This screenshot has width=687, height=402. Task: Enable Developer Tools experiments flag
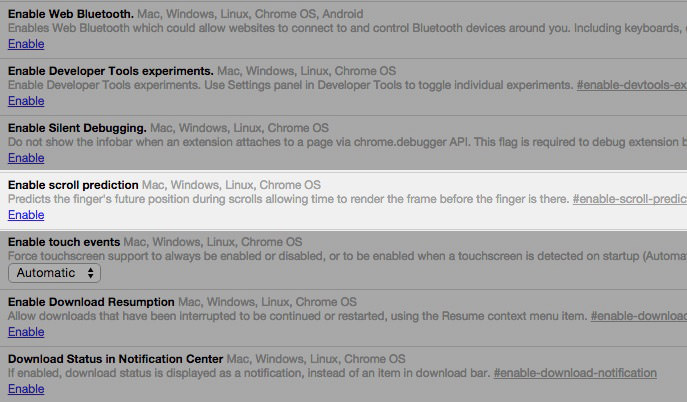[x=26, y=101]
